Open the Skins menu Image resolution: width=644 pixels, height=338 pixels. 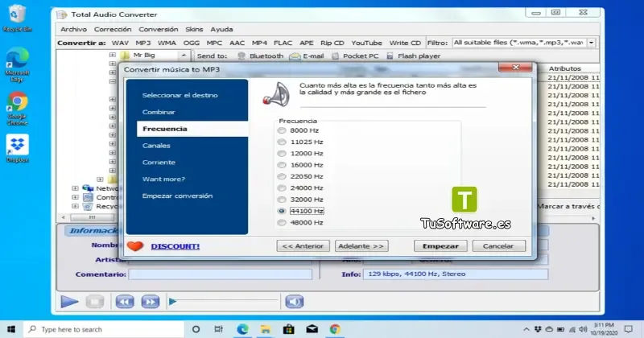point(194,30)
